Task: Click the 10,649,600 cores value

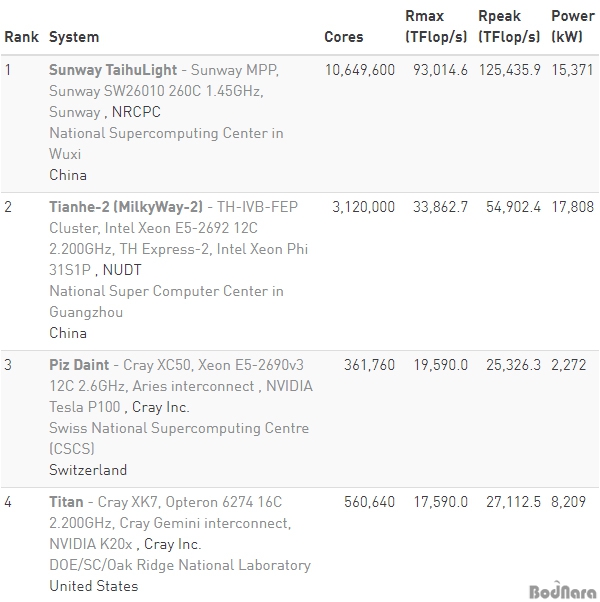Action: (x=360, y=70)
